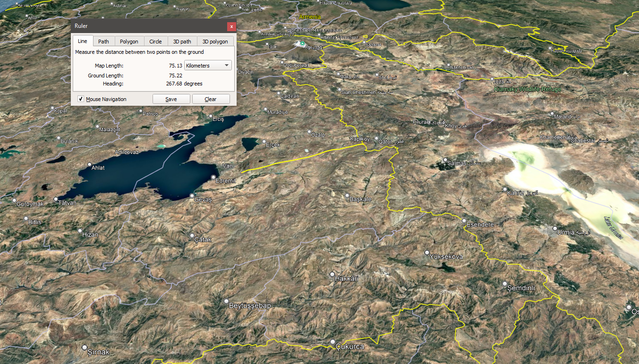Screen dimensions: 639x364
Task: Close the Ruler dialog
Action: [231, 26]
